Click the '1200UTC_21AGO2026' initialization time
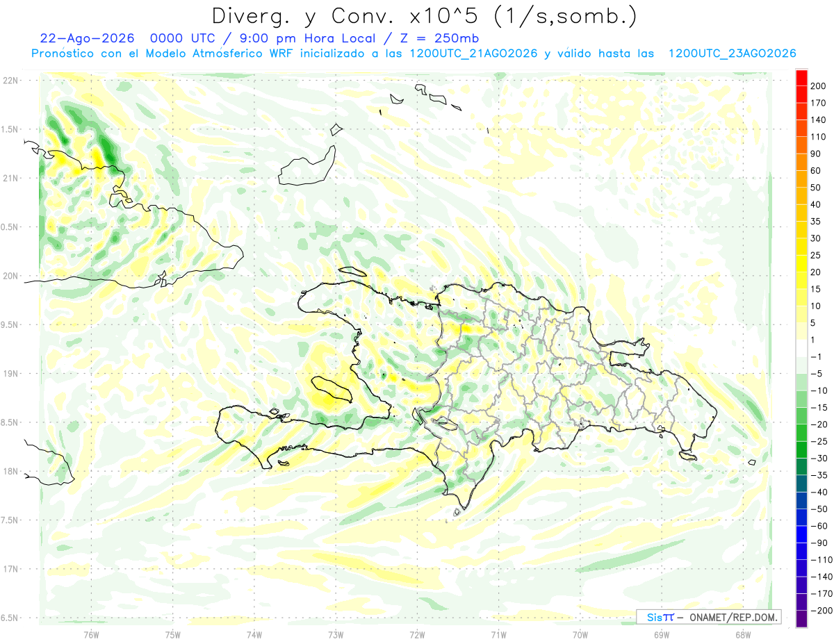Screen dimensions: 834x644 [x=473, y=53]
